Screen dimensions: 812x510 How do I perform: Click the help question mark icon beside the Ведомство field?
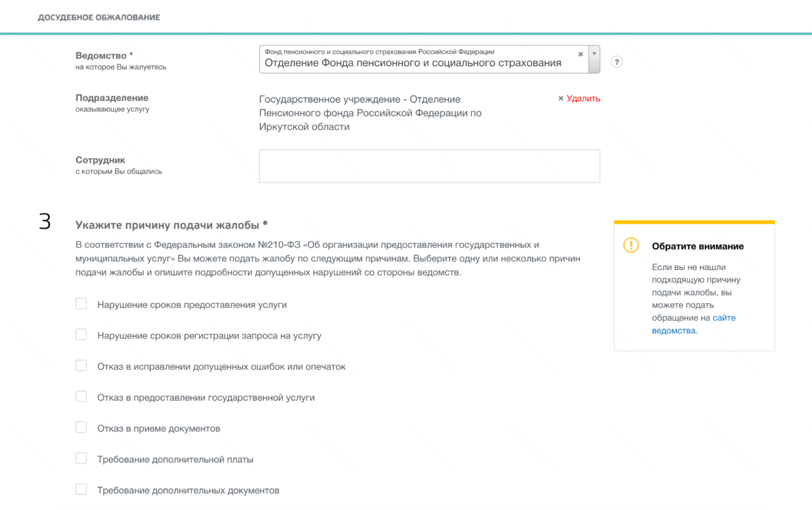(617, 61)
